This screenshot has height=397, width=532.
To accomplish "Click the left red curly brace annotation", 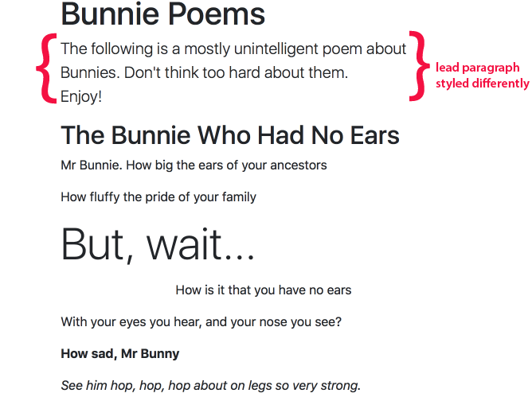I will coord(46,68).
